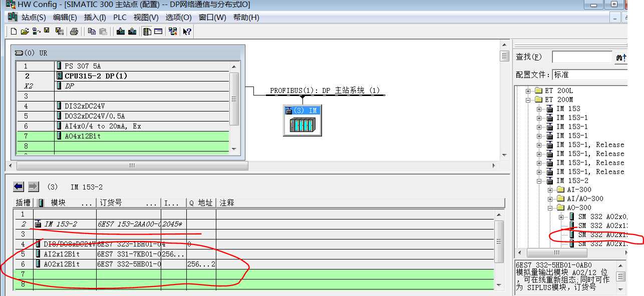Open the PLC menu

(120, 17)
